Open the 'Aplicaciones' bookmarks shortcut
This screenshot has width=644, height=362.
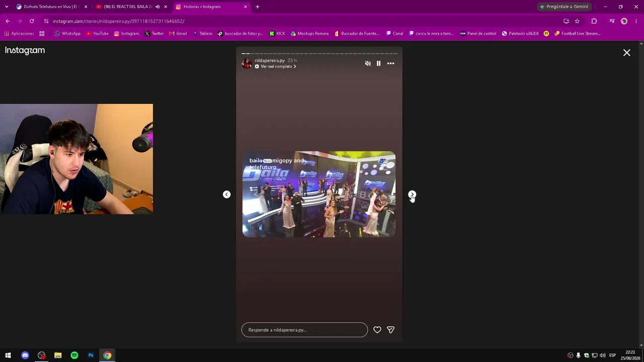coord(19,34)
